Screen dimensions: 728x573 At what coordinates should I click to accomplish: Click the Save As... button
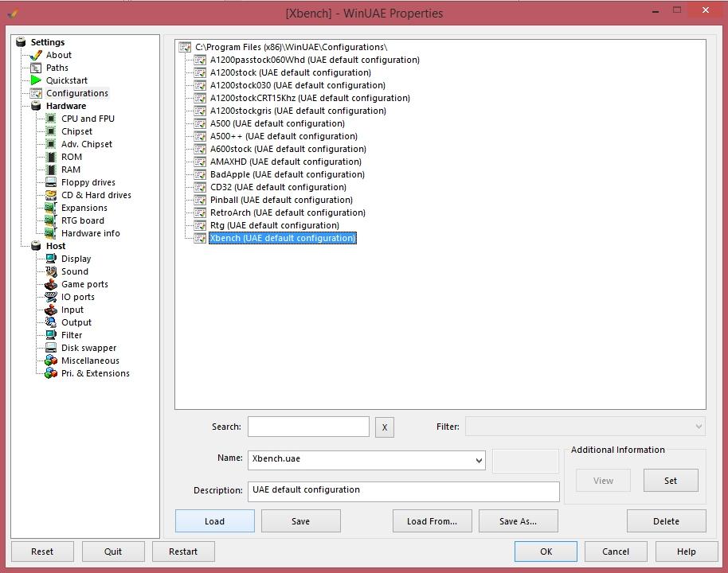(x=519, y=521)
